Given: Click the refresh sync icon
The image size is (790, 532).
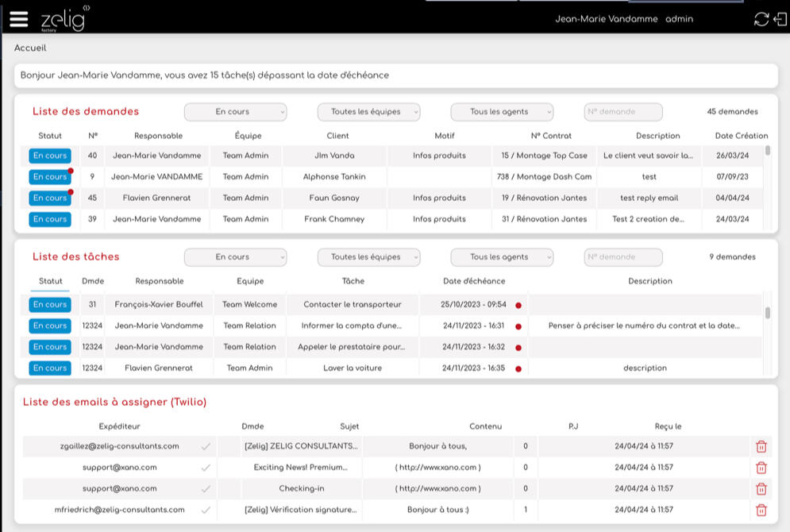Looking at the screenshot, I should (761, 19).
